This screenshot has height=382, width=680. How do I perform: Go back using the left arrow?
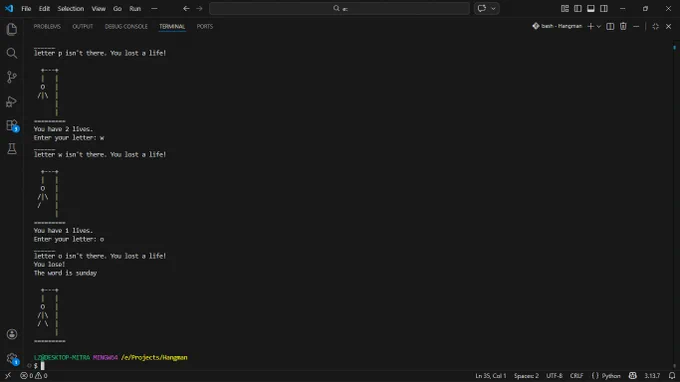pyautogui.click(x=186, y=8)
